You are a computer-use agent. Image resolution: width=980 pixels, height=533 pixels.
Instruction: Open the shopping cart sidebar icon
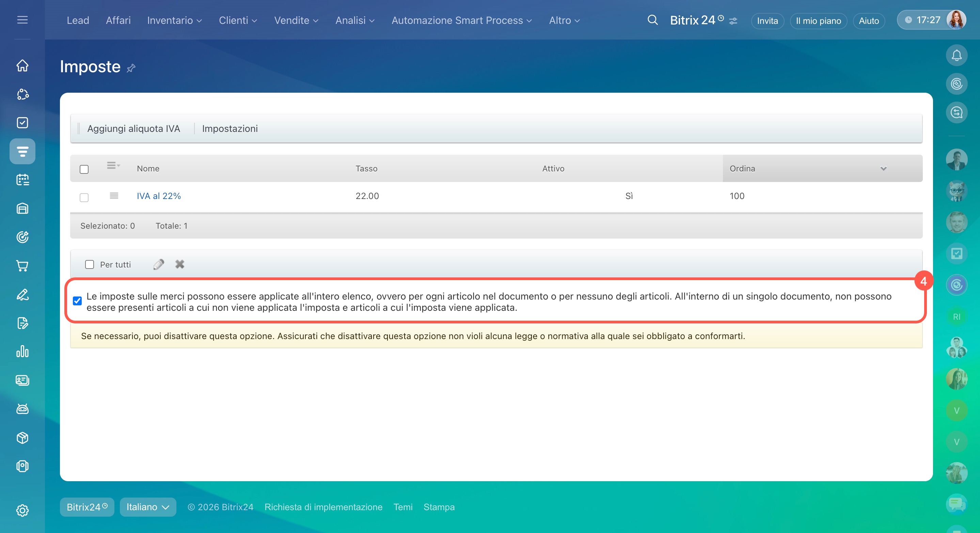pyautogui.click(x=22, y=266)
